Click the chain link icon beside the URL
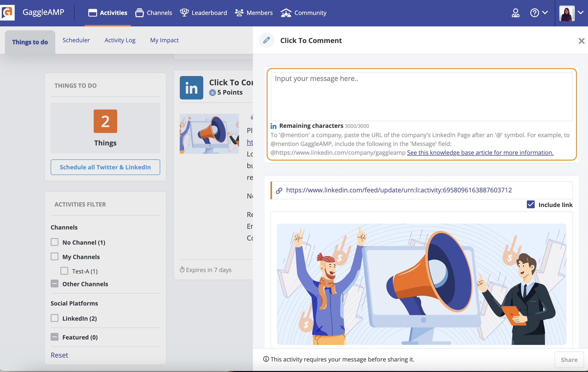Viewport: 588px width, 372px height. [279, 190]
